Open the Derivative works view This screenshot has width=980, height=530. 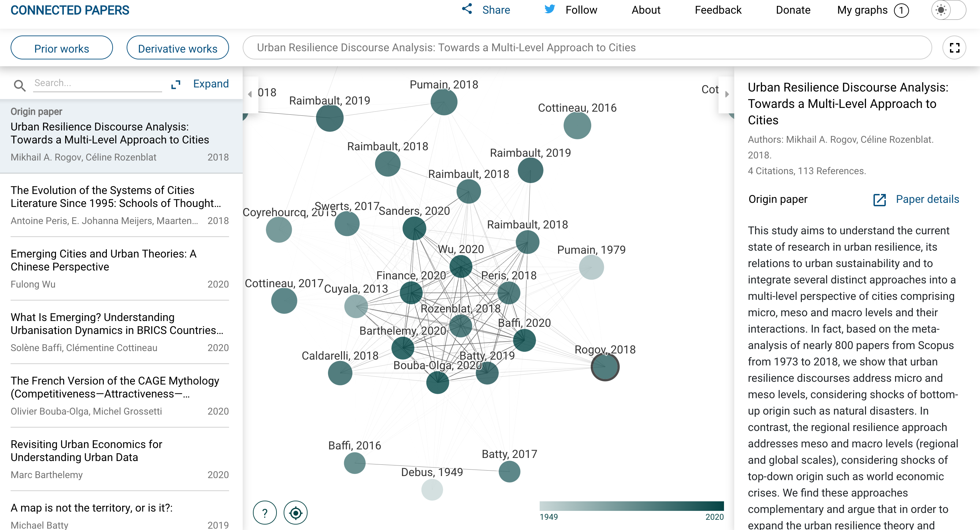pos(177,48)
